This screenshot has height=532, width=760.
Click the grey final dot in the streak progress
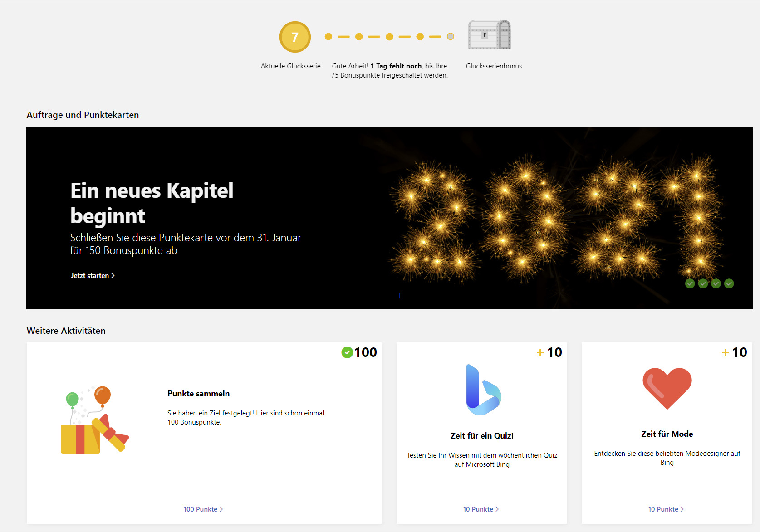click(x=450, y=36)
